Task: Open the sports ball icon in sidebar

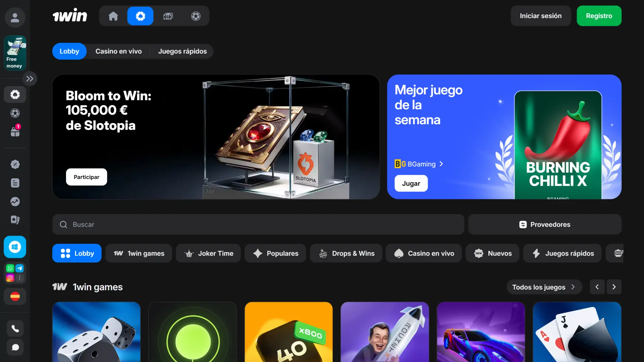Action: (x=15, y=113)
